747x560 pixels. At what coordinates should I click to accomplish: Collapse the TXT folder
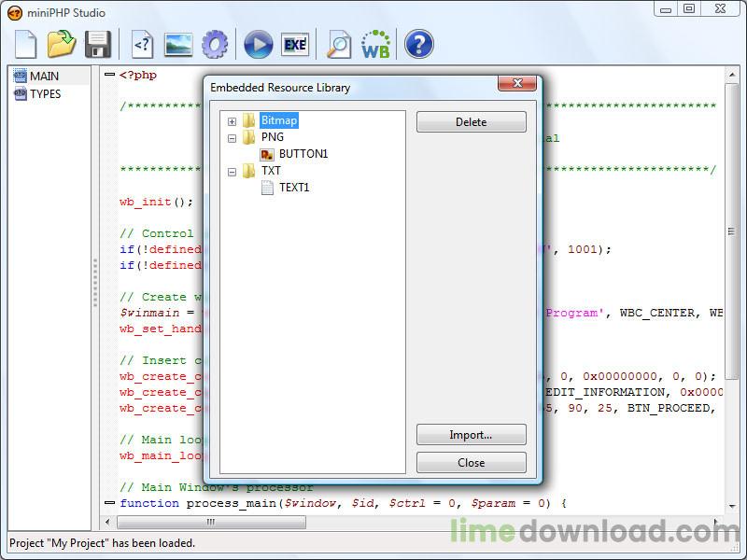click(x=232, y=171)
